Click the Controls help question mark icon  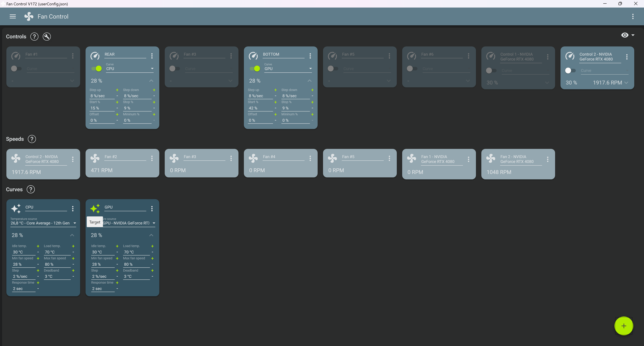pyautogui.click(x=34, y=37)
